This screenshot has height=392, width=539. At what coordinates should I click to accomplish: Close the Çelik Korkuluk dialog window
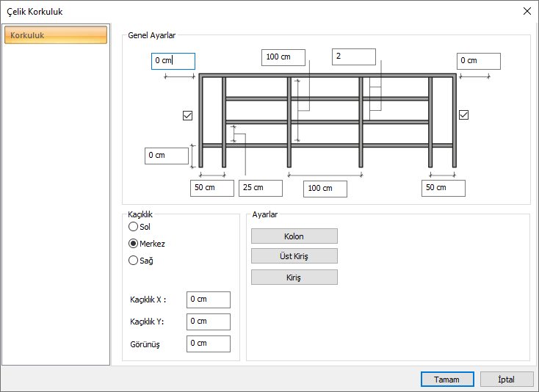click(527, 11)
